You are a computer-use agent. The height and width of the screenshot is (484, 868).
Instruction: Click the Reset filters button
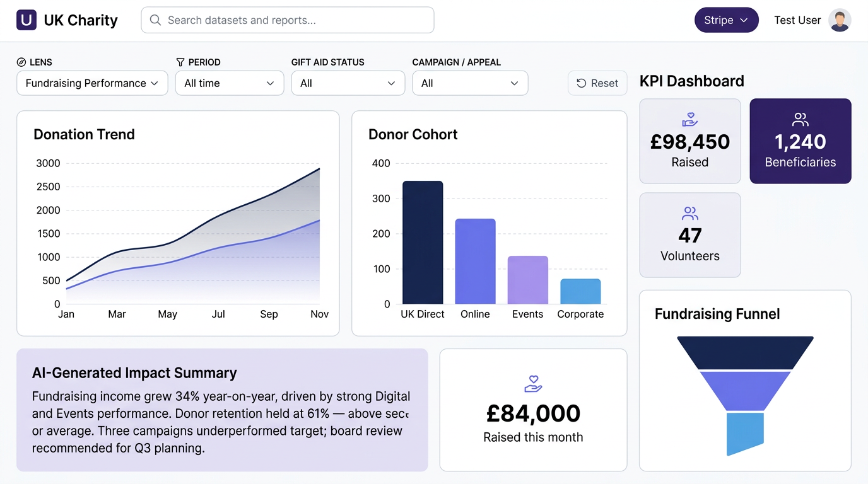(597, 83)
